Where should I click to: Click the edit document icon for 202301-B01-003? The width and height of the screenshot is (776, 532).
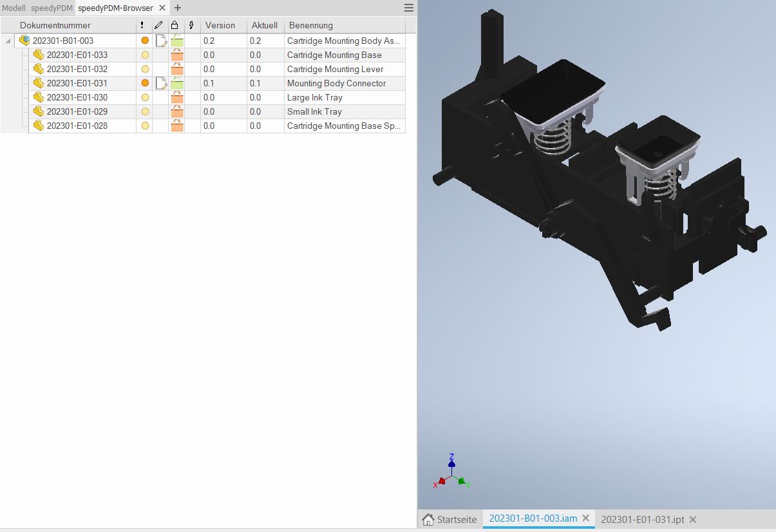pos(161,41)
